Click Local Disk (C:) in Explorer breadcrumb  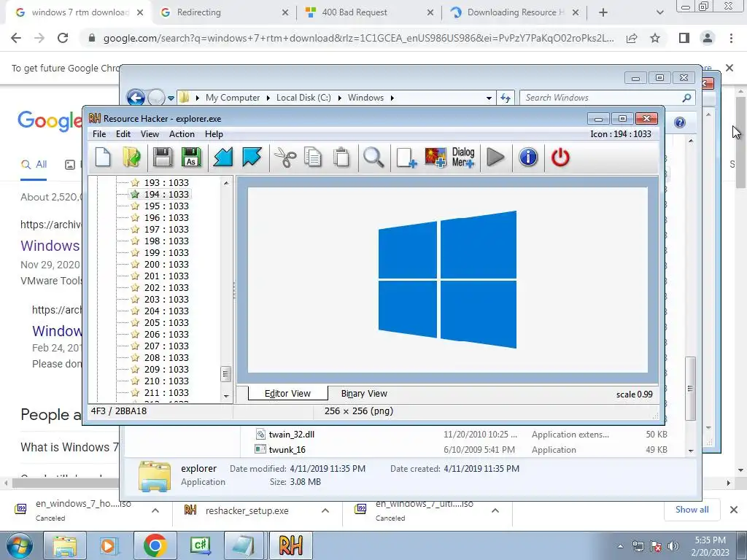coord(303,98)
